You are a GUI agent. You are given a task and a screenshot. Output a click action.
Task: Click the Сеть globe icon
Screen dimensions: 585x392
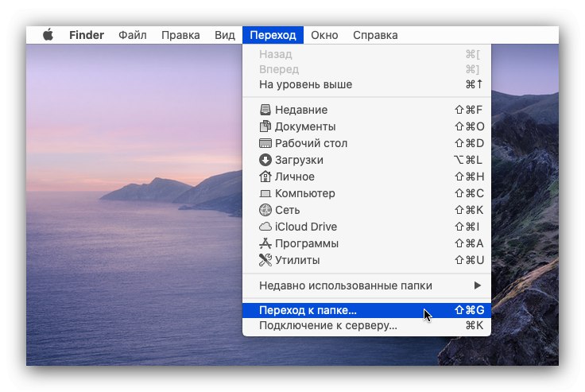click(265, 210)
